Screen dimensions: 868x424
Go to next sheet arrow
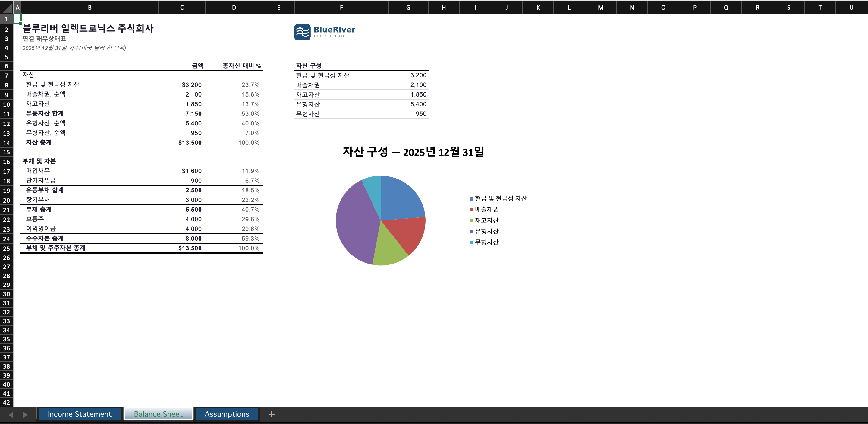click(x=25, y=415)
